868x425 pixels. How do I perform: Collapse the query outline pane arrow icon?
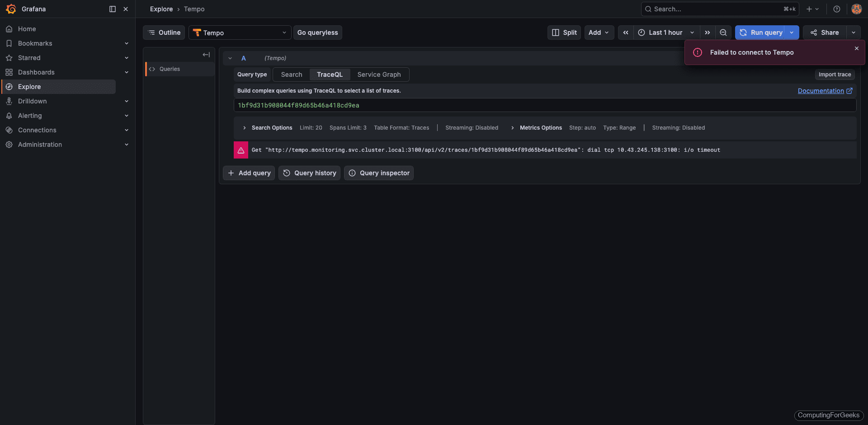(206, 55)
